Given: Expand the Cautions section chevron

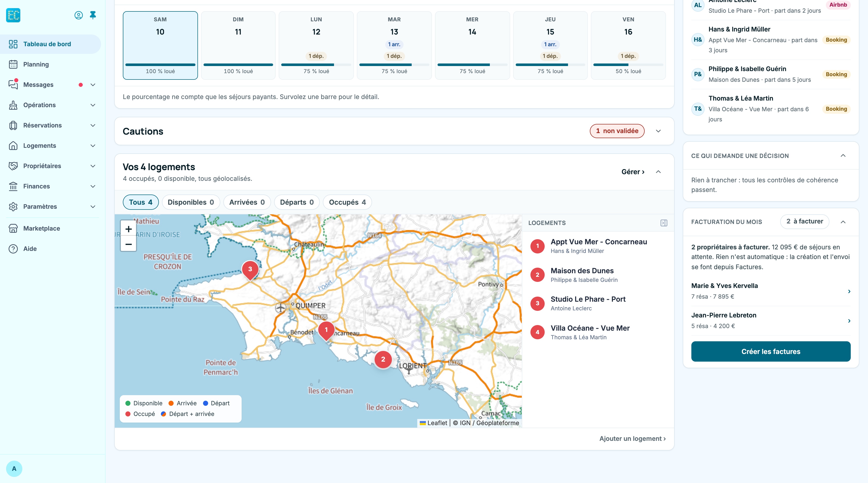Looking at the screenshot, I should [x=658, y=131].
